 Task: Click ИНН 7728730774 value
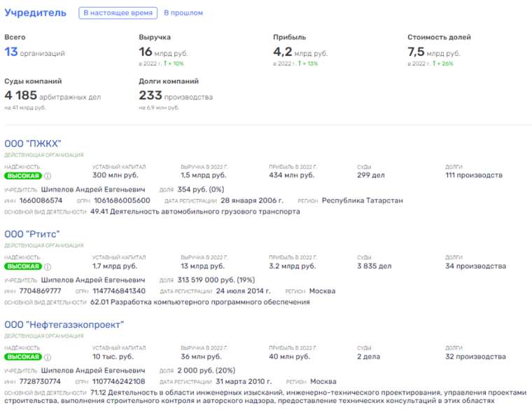40,382
